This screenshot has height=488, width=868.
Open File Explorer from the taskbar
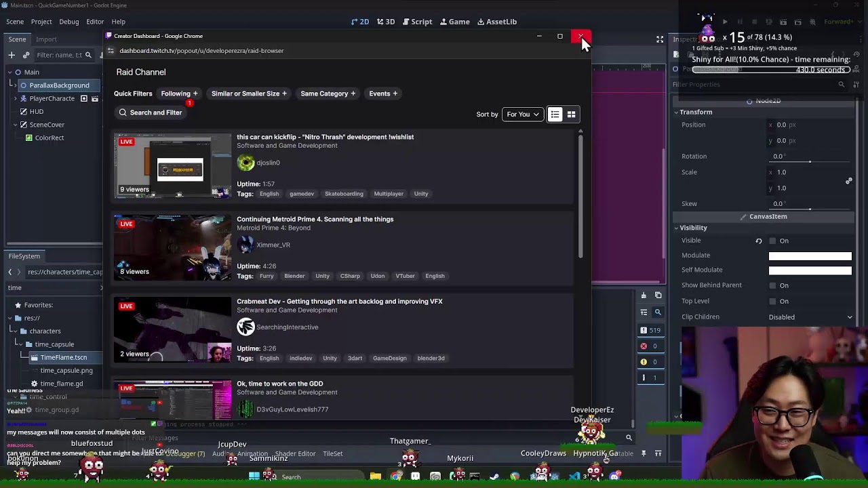pyautogui.click(x=375, y=477)
